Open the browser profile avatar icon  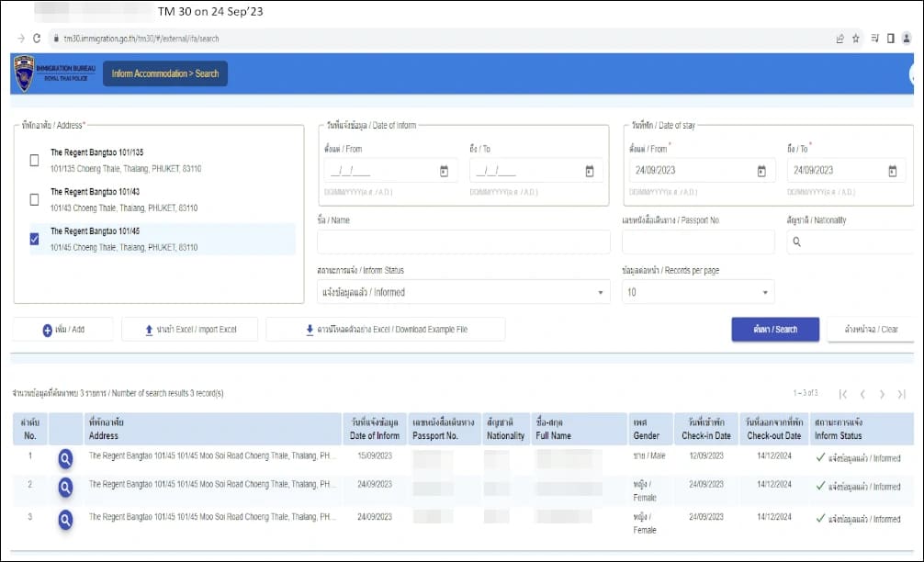pos(907,39)
